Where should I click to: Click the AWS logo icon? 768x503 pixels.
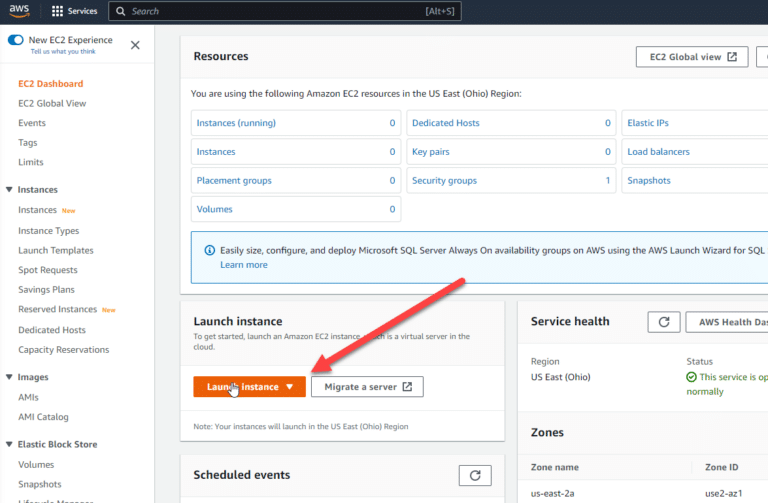point(21,11)
